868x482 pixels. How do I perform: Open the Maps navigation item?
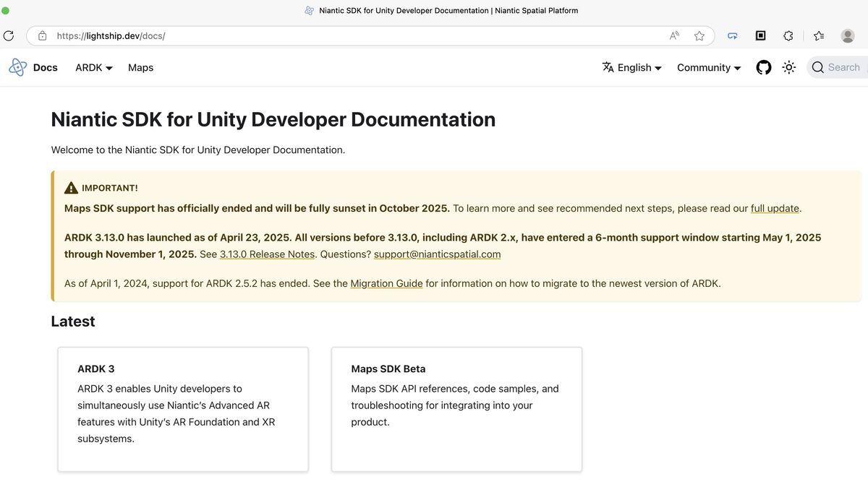140,67
